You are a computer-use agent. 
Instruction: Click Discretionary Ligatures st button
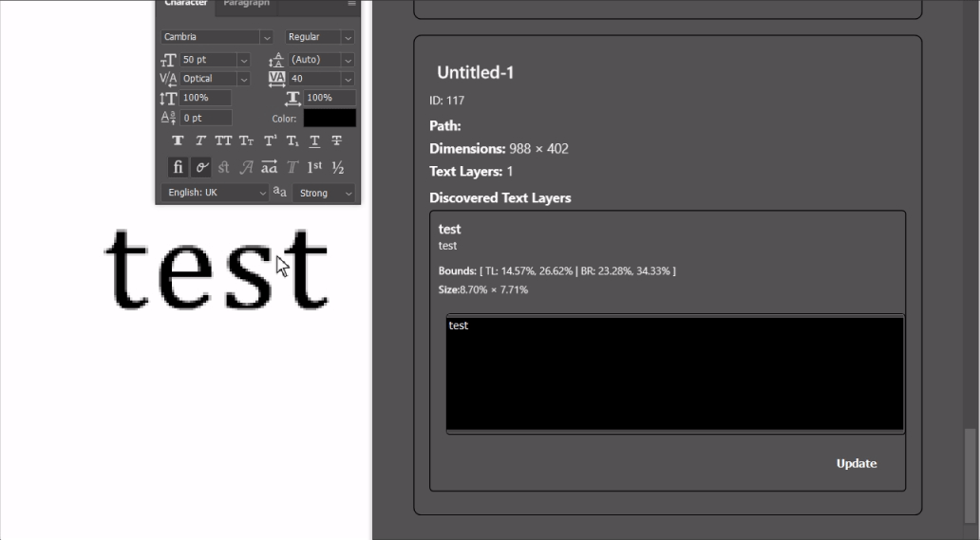[x=224, y=167]
